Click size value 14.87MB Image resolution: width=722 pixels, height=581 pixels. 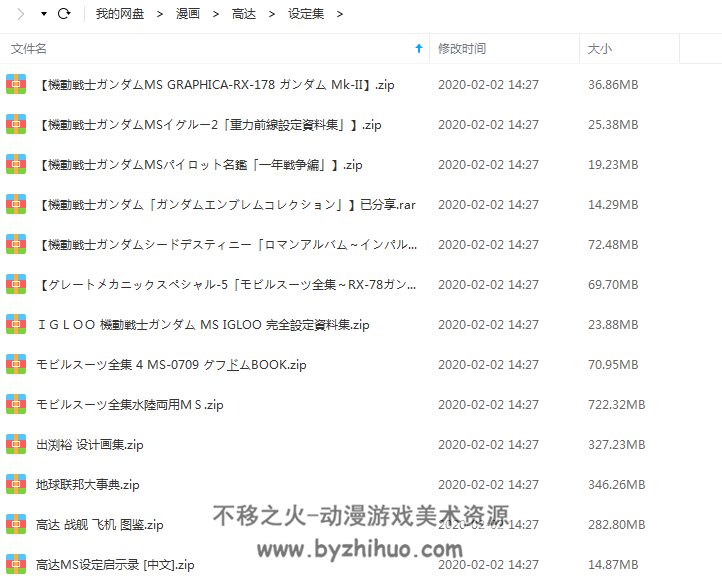(613, 565)
